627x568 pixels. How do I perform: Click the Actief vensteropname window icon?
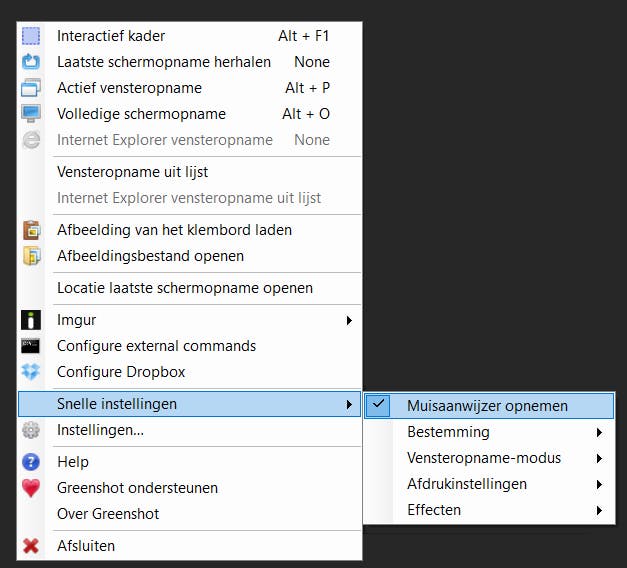tap(31, 88)
